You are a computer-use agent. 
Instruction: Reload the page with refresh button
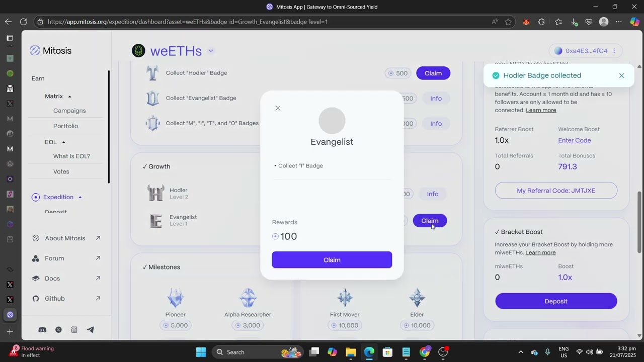(x=23, y=22)
